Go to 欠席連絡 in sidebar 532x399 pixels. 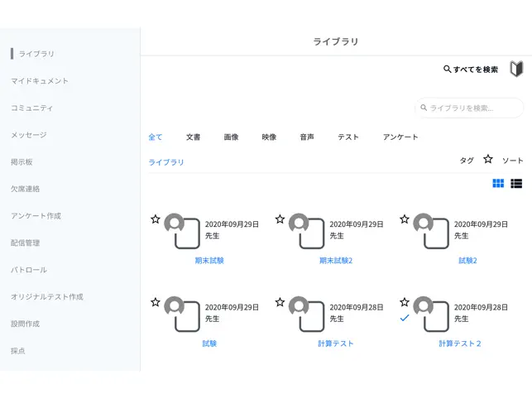pyautogui.click(x=25, y=189)
